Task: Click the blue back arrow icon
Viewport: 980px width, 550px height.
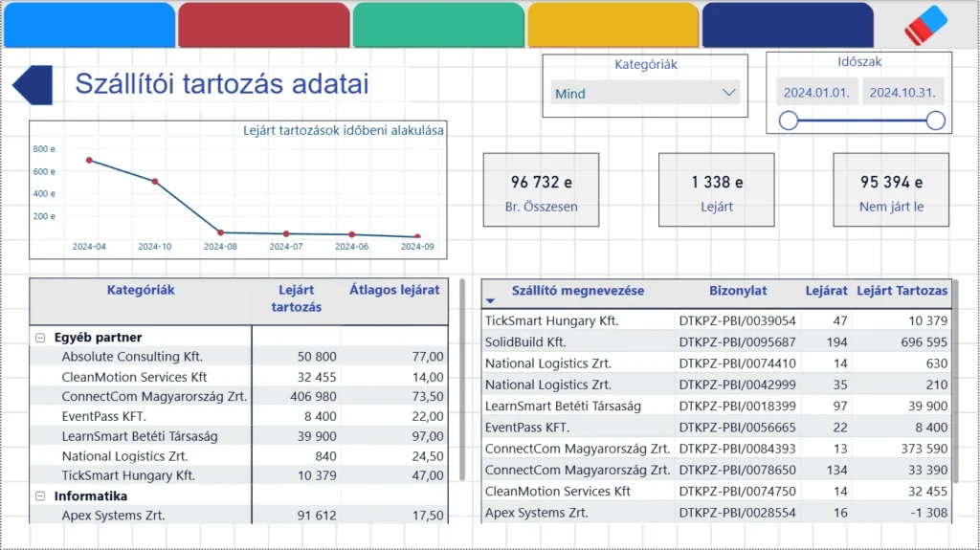Action: point(33,85)
